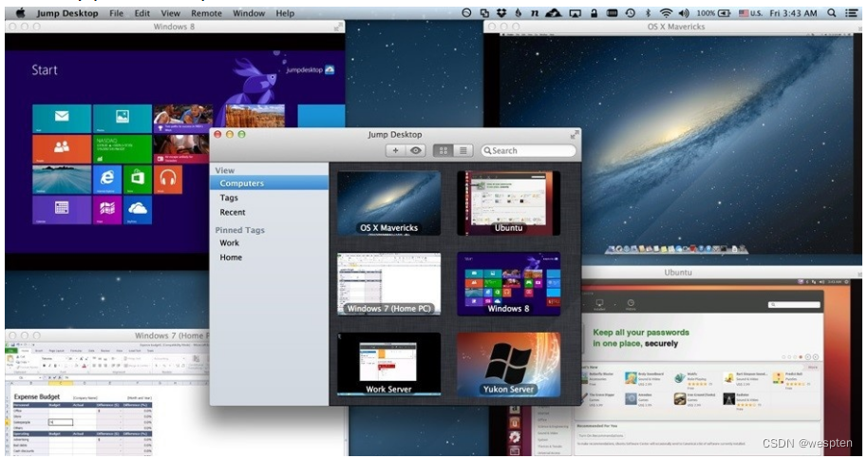Image resolution: width=868 pixels, height=459 pixels.
Task: Open the Music headphones tile
Action: [x=168, y=178]
